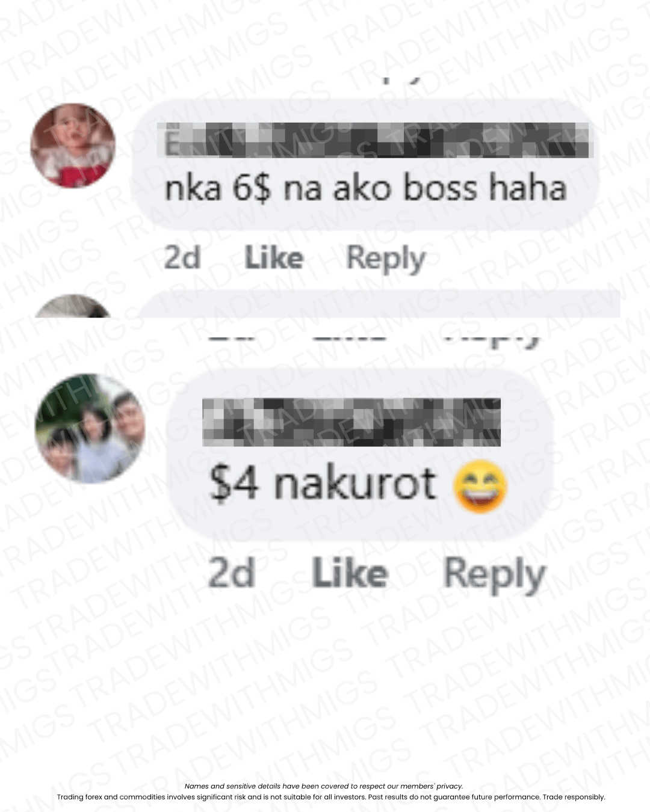The width and height of the screenshot is (650, 812).
Task: Open the family photo profile avatar
Action: [90, 428]
